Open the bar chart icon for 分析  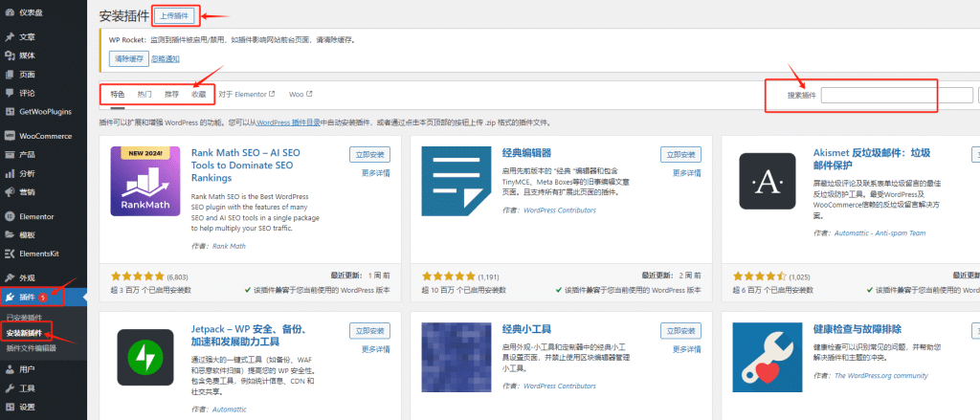click(10, 173)
